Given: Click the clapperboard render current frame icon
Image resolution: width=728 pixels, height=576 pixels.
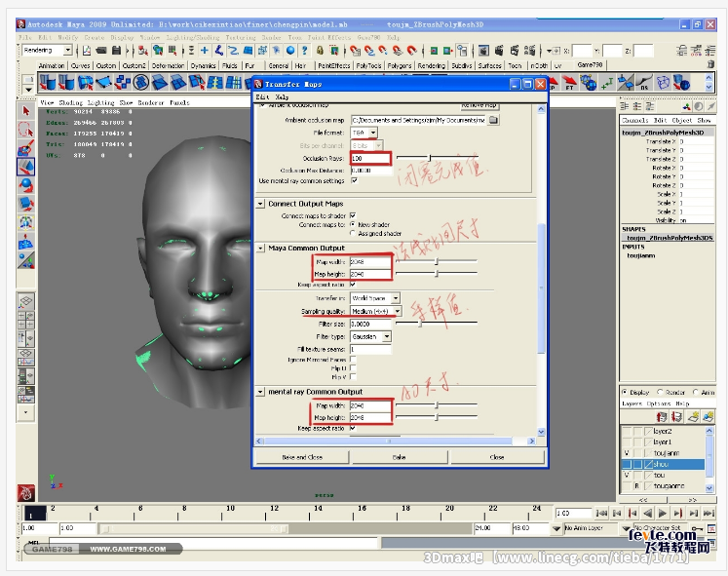Looking at the screenshot, I should point(499,50).
